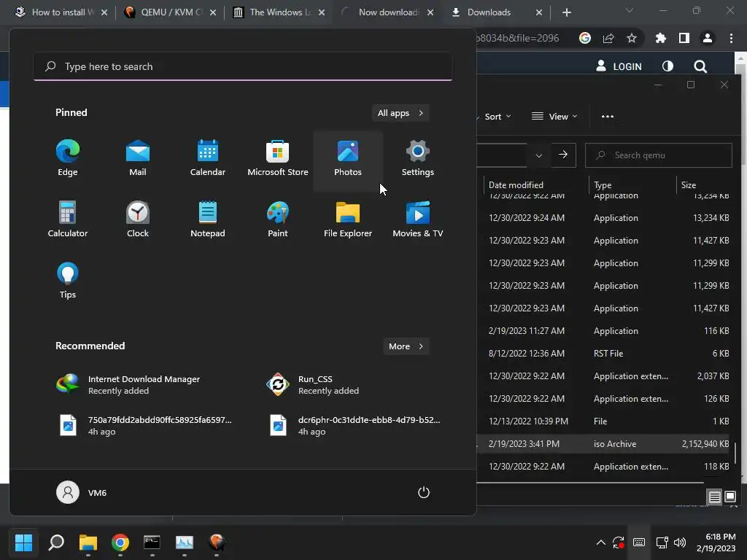Open a new Chrome tab

point(566,12)
